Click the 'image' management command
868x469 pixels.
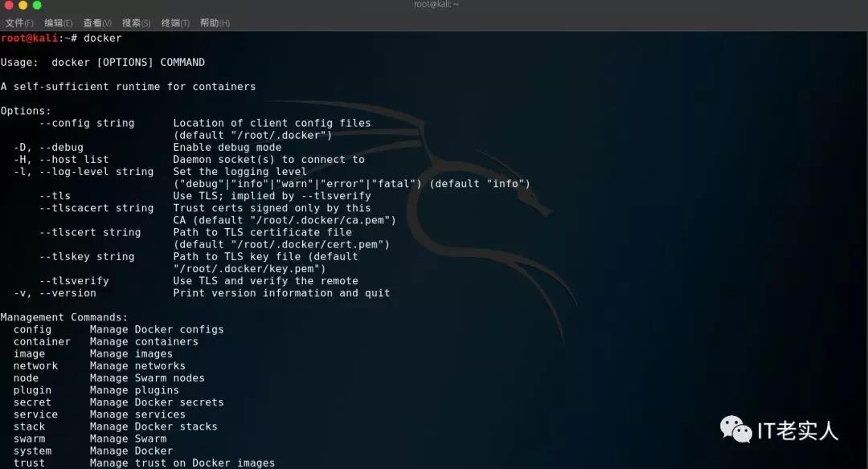point(30,354)
